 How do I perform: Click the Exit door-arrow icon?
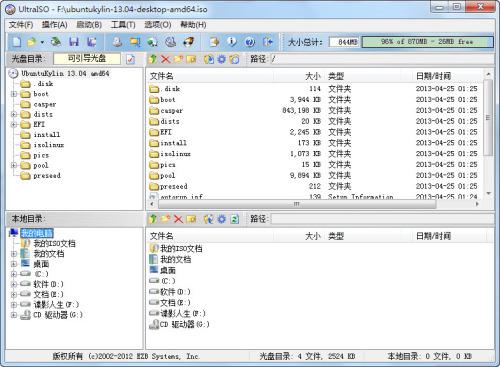click(x=268, y=42)
